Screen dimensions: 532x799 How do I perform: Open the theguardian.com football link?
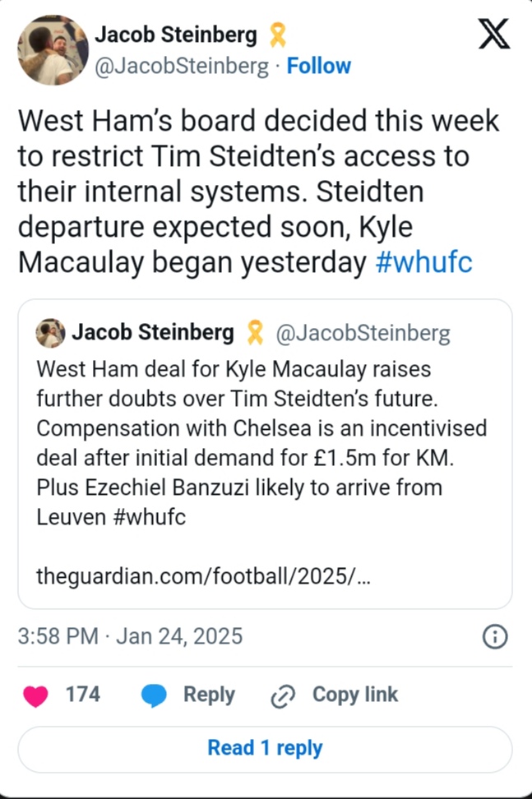click(x=203, y=576)
